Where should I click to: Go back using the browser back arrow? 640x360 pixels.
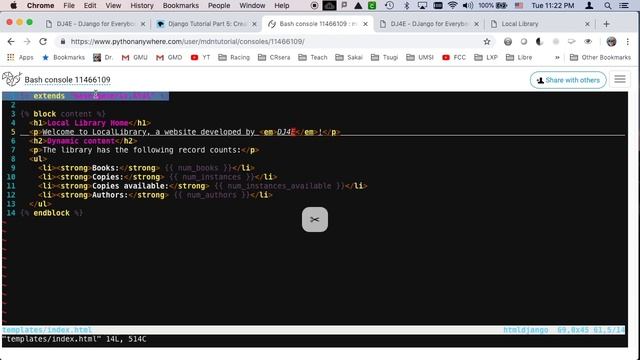point(11,42)
